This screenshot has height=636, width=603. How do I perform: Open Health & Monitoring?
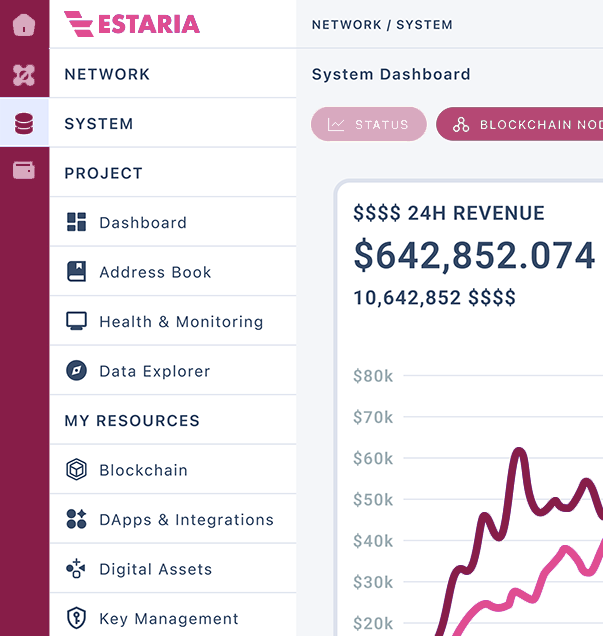click(173, 322)
